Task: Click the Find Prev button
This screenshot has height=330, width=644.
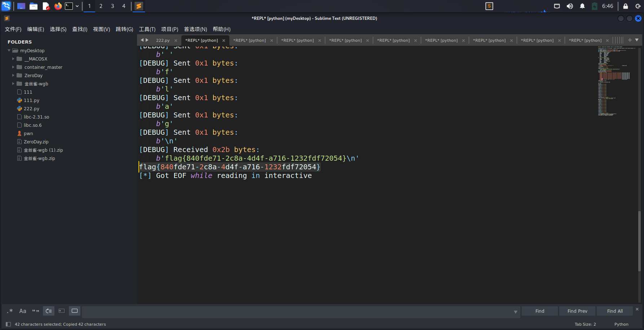Action: [577, 311]
